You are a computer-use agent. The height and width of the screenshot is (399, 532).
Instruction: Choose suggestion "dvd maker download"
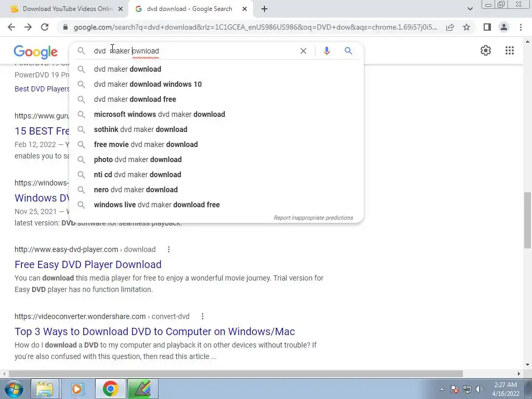216,69
